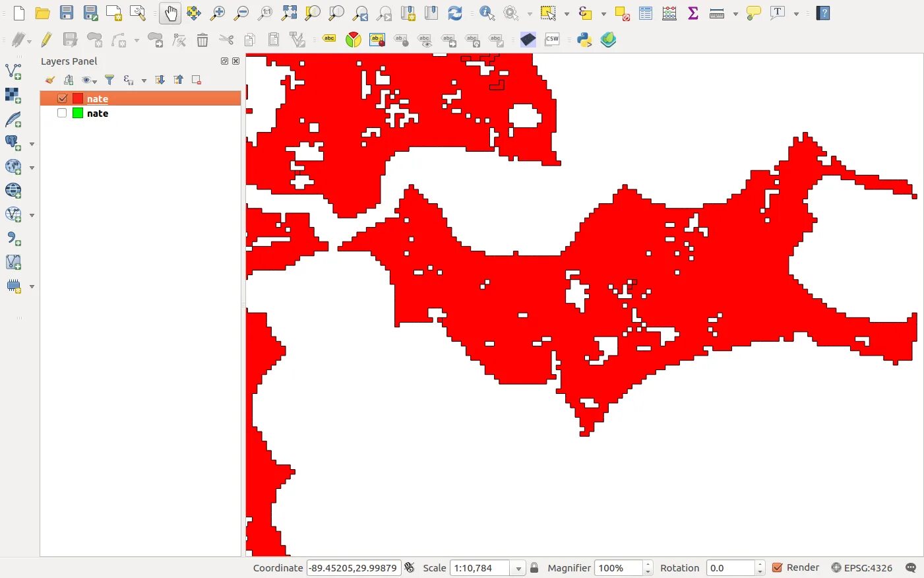Click the red nate layer color swatch
The image size is (924, 578).
[78, 99]
